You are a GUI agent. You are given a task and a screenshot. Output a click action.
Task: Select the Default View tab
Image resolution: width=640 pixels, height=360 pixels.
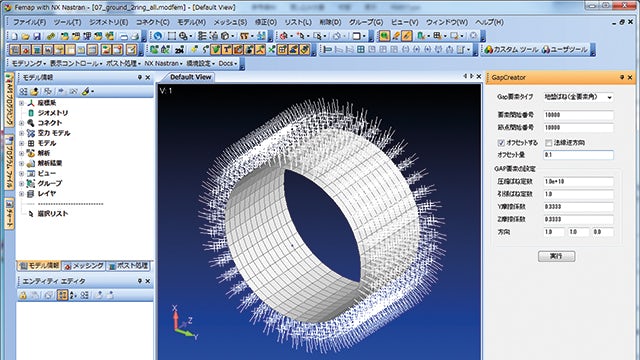[191, 77]
